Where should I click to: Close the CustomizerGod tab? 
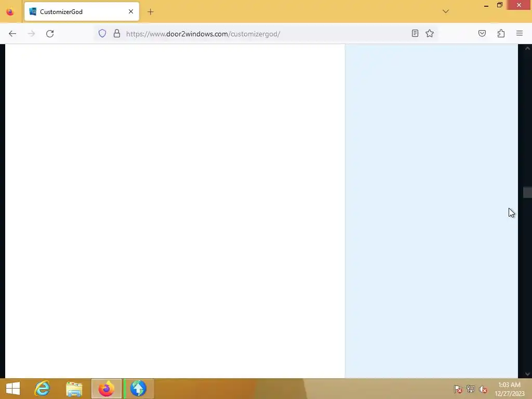click(x=131, y=11)
